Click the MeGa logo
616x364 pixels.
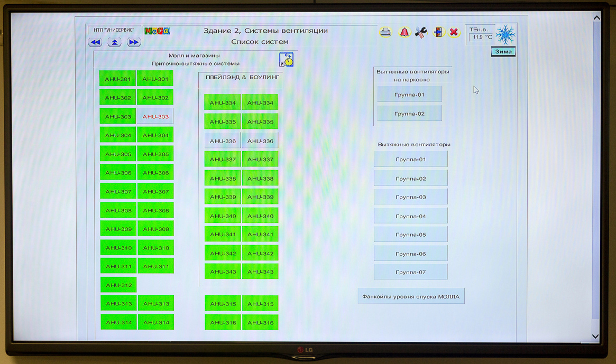[157, 31]
